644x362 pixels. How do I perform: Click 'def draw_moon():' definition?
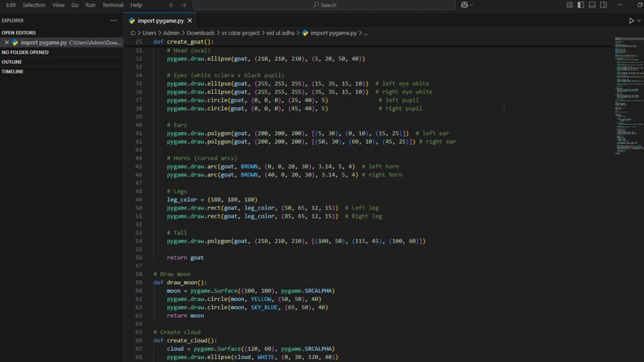coord(180,283)
